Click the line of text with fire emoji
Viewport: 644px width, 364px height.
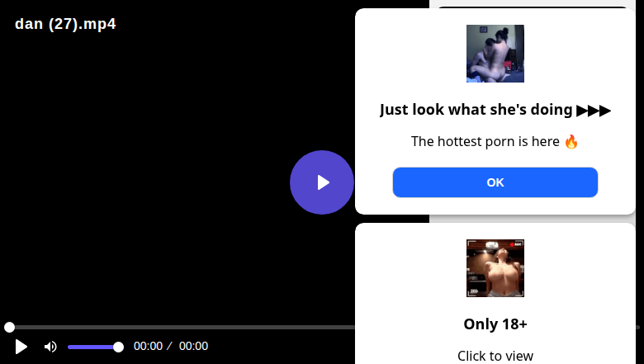click(x=495, y=142)
